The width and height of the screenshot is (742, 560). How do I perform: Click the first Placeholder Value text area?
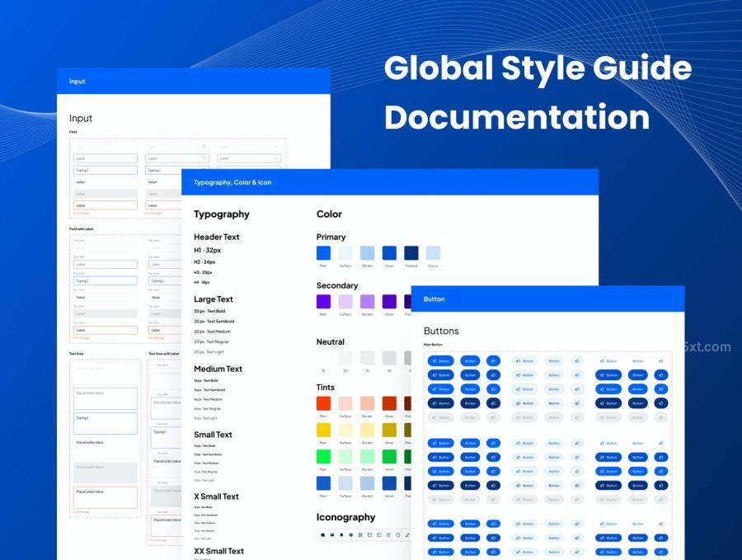click(x=106, y=398)
